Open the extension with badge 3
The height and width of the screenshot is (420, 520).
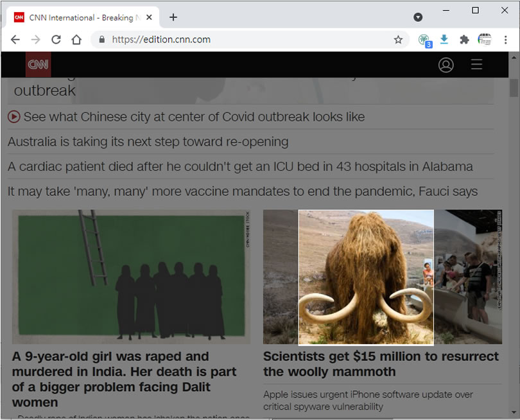[x=425, y=40]
